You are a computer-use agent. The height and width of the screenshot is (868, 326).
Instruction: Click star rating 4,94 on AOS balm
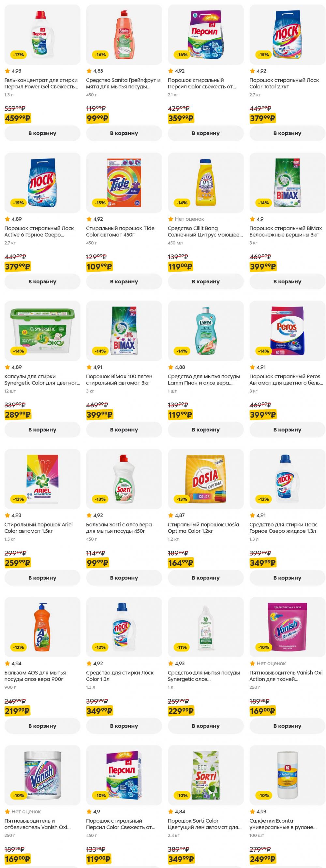click(x=13, y=664)
